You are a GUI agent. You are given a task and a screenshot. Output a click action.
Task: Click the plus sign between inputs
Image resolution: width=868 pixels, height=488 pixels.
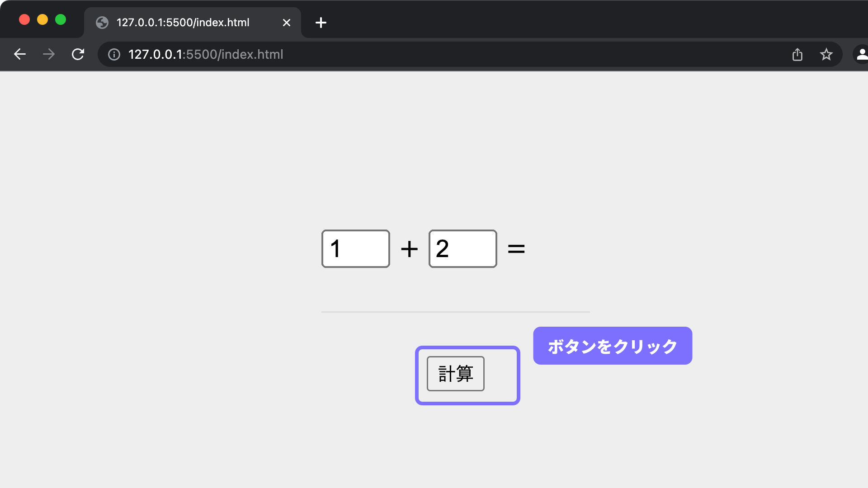(x=409, y=249)
